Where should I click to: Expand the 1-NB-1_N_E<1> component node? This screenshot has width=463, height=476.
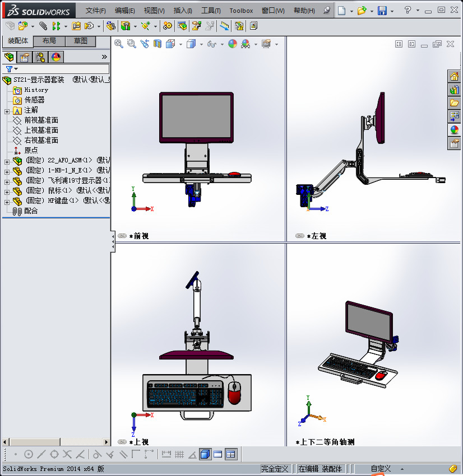[7, 172]
